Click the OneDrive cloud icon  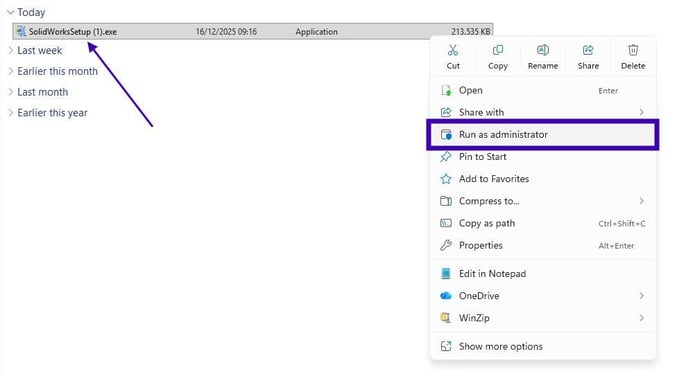446,296
